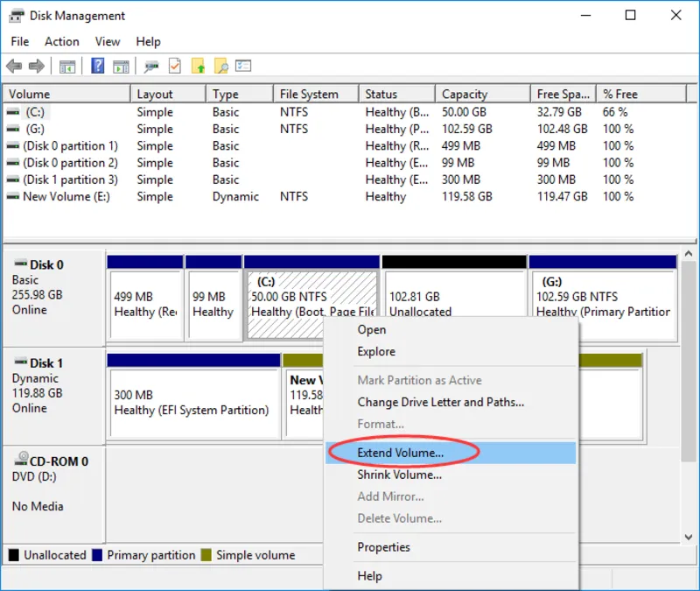The image size is (700, 591).
Task: Click the Simple volume legend color swatch
Action: [205, 554]
